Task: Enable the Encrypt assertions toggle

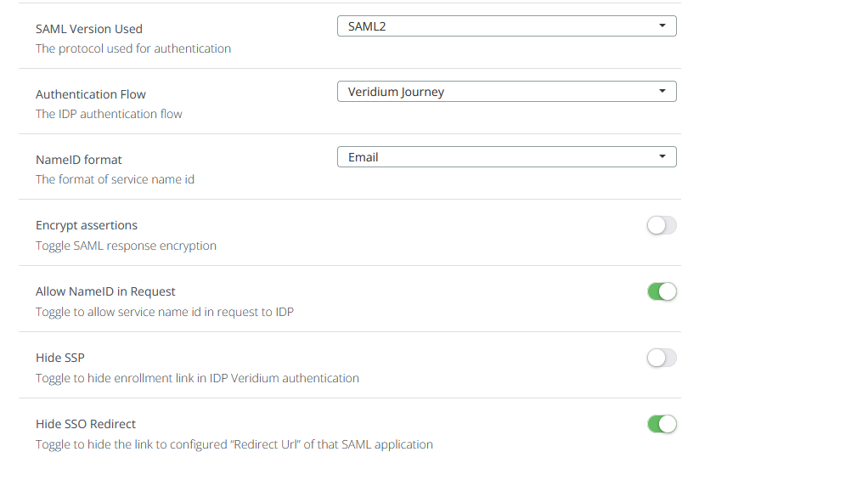Action: (x=662, y=225)
